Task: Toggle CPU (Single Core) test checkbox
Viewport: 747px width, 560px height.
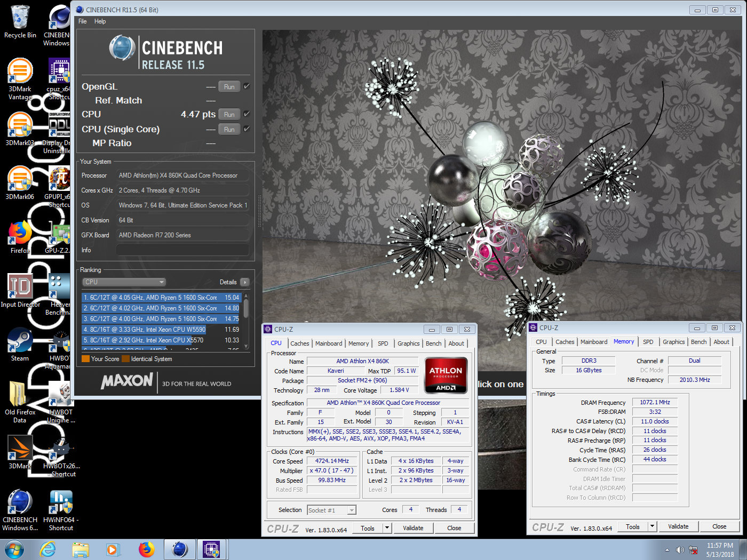Action: click(247, 129)
